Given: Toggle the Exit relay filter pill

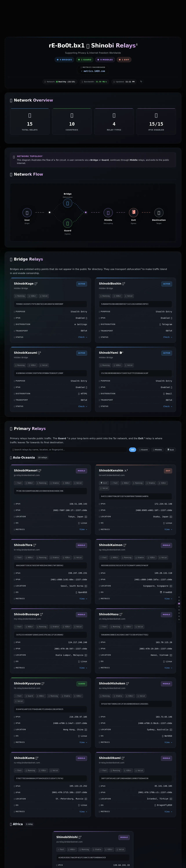Looking at the screenshot, I should pyautogui.click(x=170, y=449).
